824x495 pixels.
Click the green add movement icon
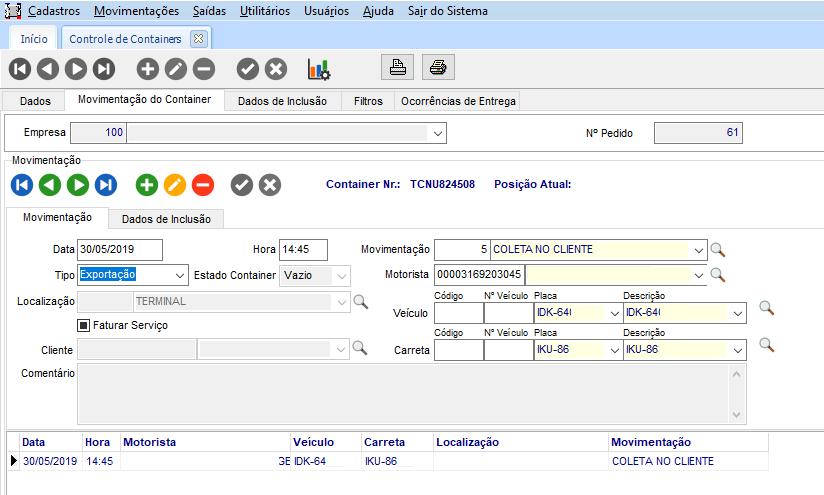[147, 185]
